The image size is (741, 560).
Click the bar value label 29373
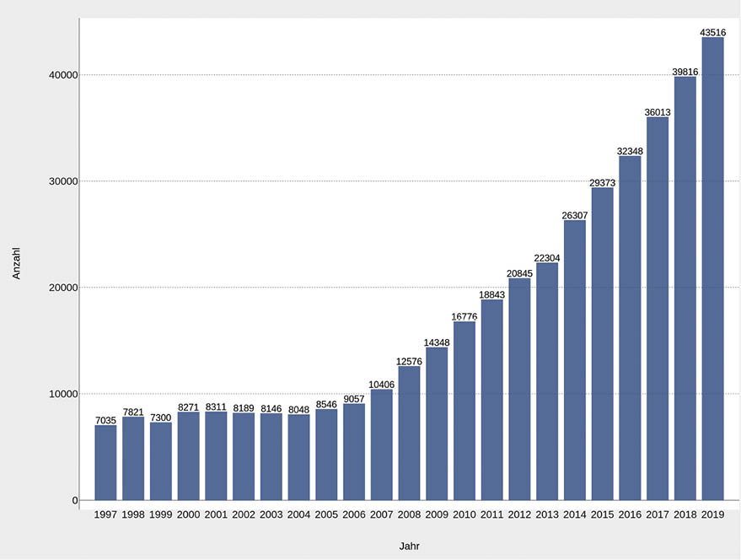click(603, 182)
